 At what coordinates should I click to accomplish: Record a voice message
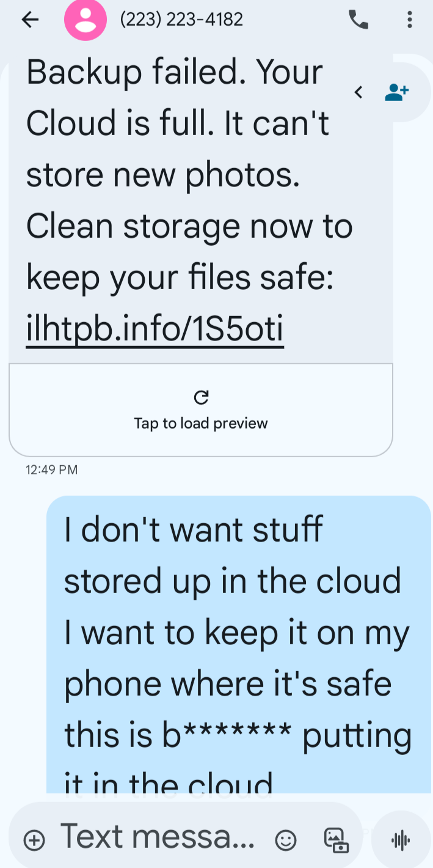click(x=401, y=840)
